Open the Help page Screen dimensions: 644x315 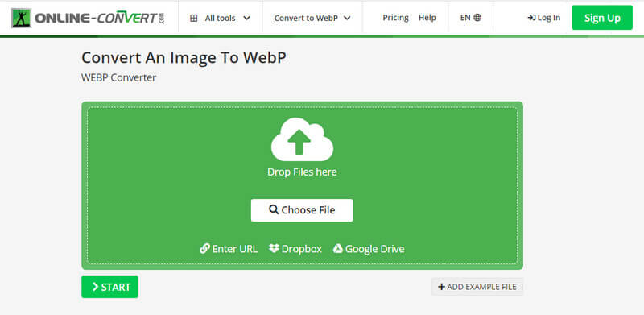tap(427, 18)
